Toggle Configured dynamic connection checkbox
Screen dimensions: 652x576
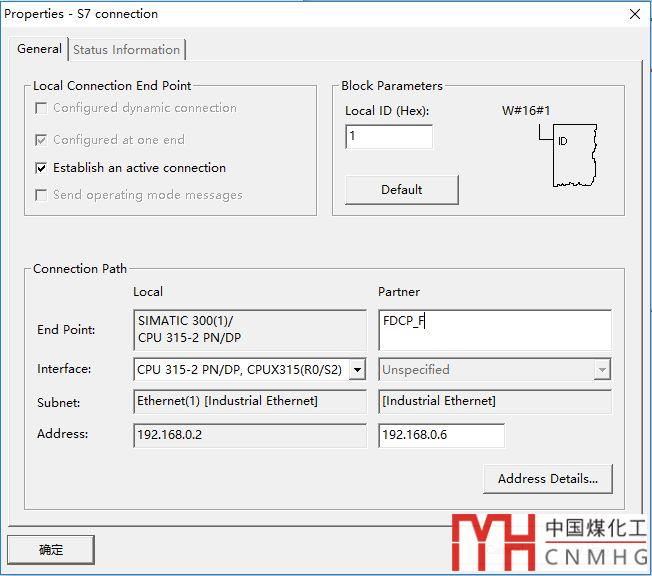click(41, 108)
